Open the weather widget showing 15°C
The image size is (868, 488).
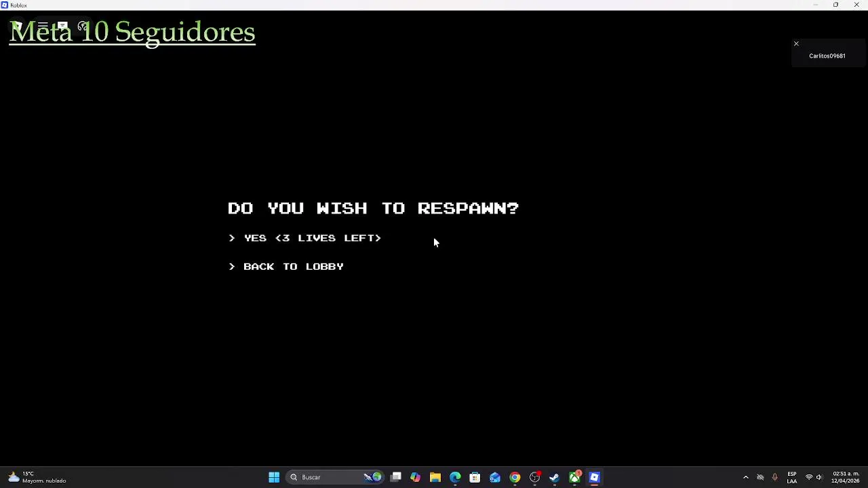click(x=37, y=477)
